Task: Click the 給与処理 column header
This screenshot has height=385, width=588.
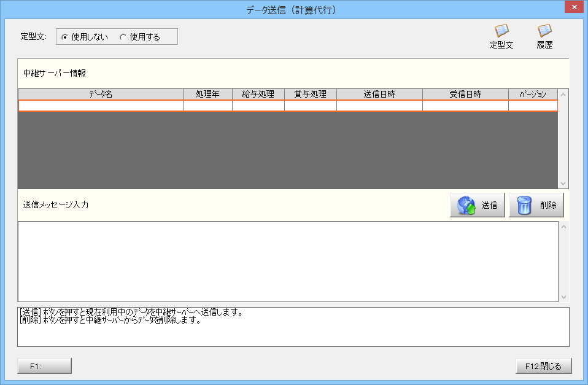Action: pos(258,94)
